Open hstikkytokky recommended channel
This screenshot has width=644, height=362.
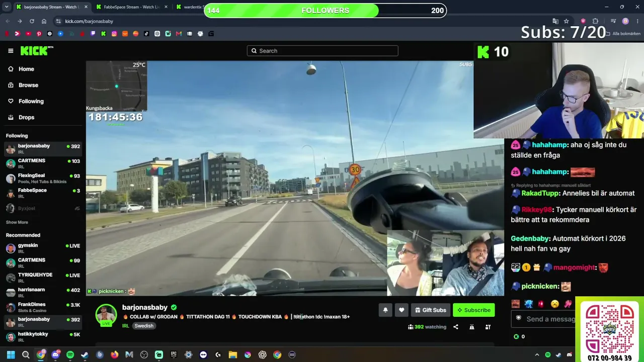pyautogui.click(x=43, y=337)
